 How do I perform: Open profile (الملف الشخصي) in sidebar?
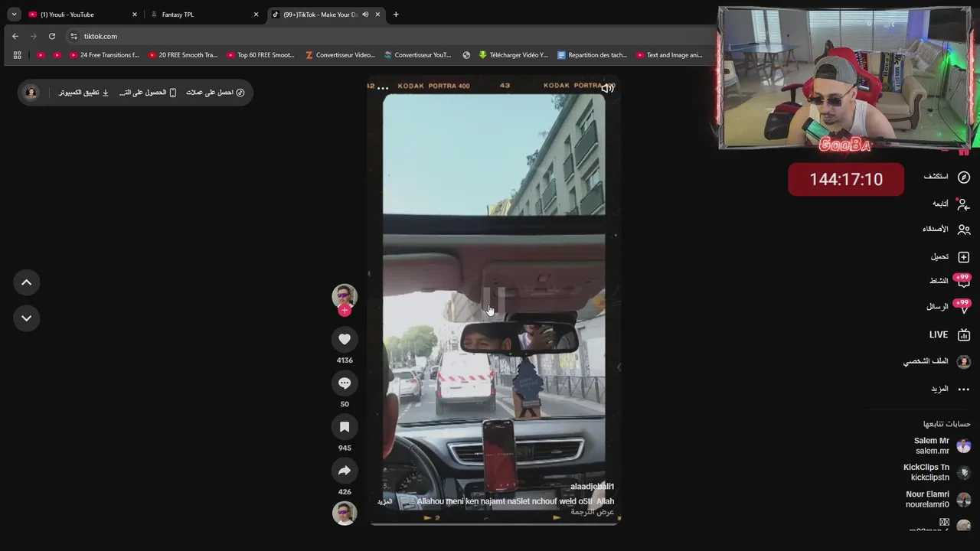[x=936, y=361]
